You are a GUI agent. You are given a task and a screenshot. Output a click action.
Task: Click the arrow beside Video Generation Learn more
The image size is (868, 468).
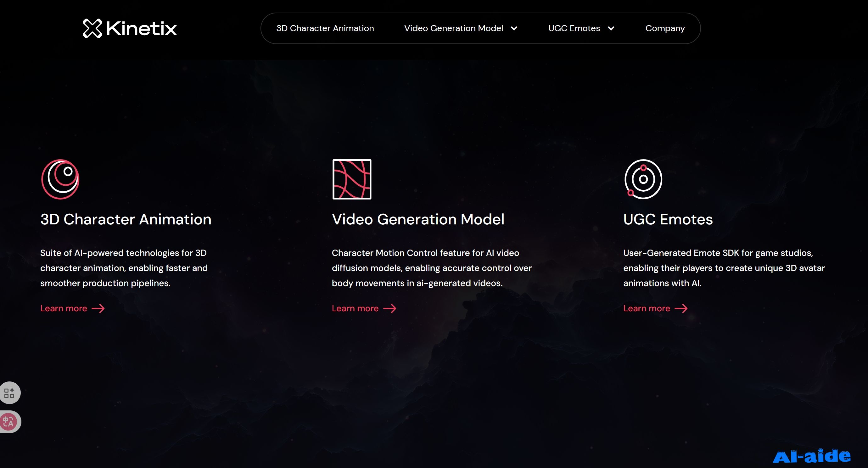click(390, 308)
